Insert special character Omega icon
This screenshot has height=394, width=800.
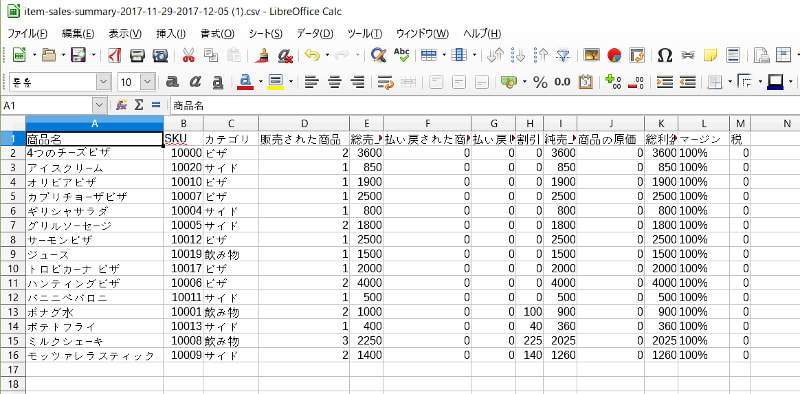[x=665, y=55]
